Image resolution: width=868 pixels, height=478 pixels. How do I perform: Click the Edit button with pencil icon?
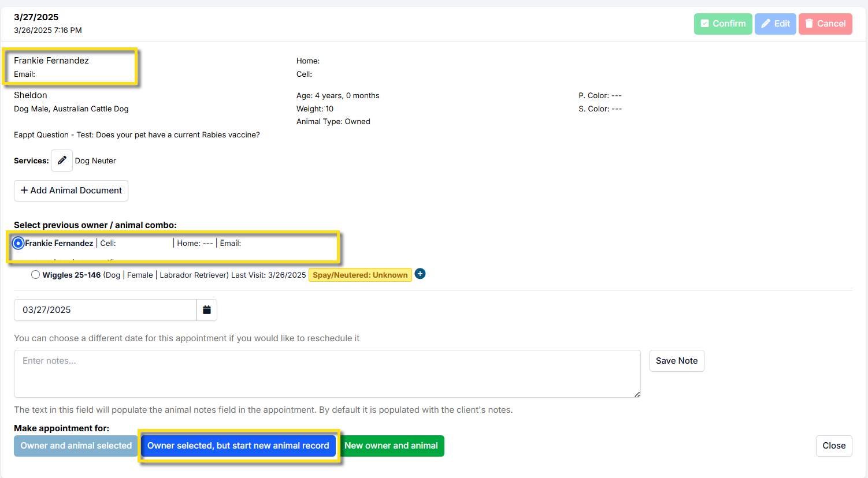(x=775, y=24)
